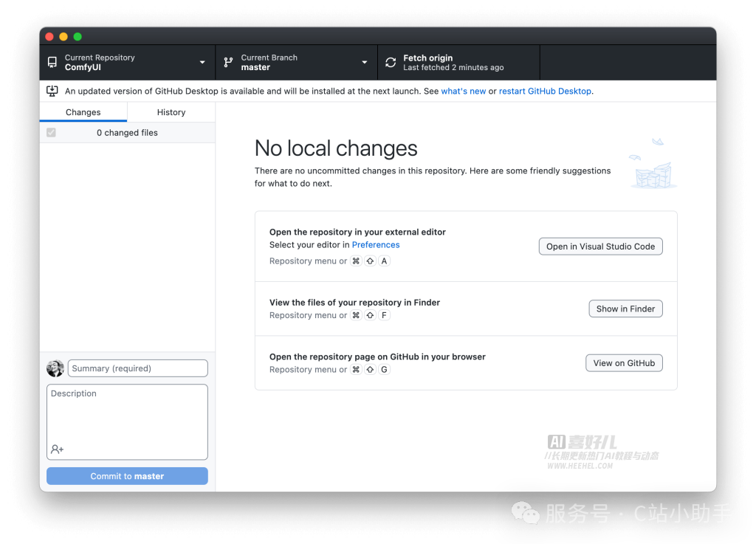
Task: Click Show in Finder button
Action: pos(626,309)
